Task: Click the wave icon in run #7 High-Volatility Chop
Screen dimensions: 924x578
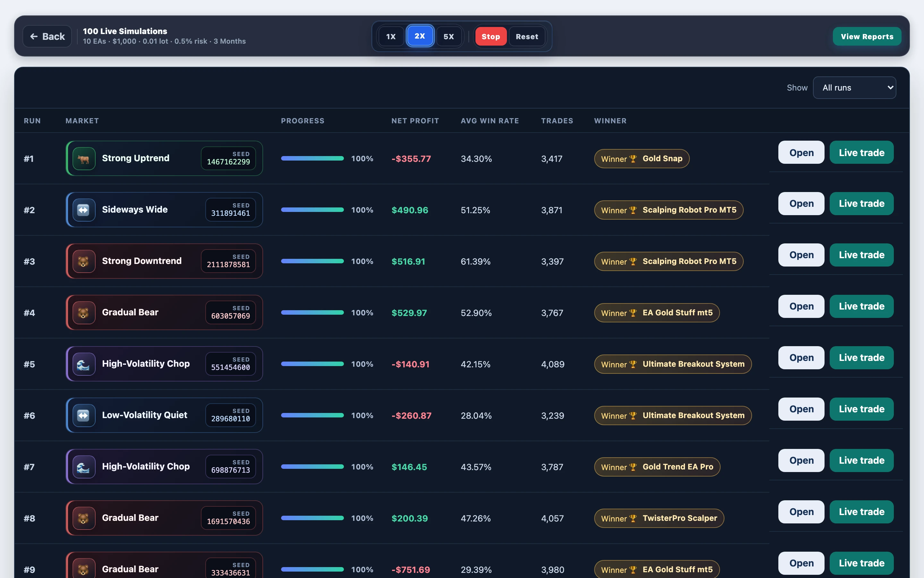Action: click(84, 467)
